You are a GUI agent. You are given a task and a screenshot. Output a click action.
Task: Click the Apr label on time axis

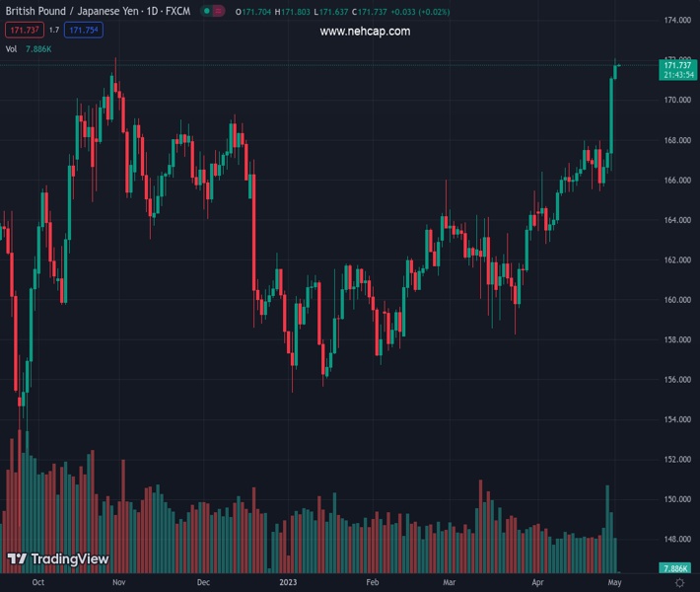click(536, 583)
